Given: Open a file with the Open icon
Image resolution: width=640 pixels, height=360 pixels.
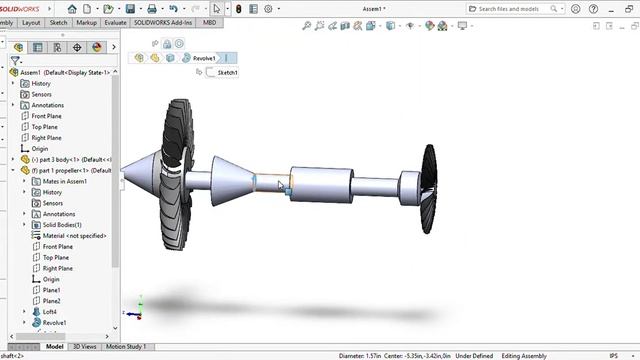Looking at the screenshot, I should [x=108, y=9].
